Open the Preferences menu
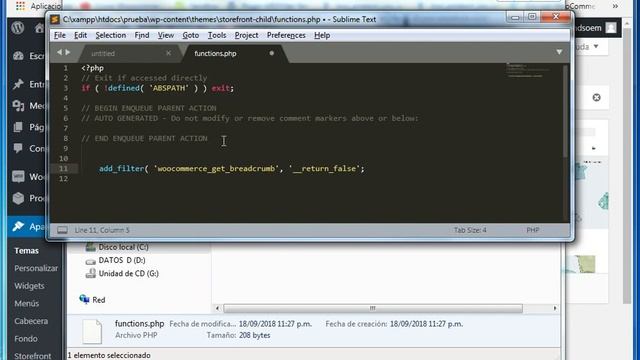Image resolution: width=640 pixels, height=360 pixels. [x=286, y=36]
